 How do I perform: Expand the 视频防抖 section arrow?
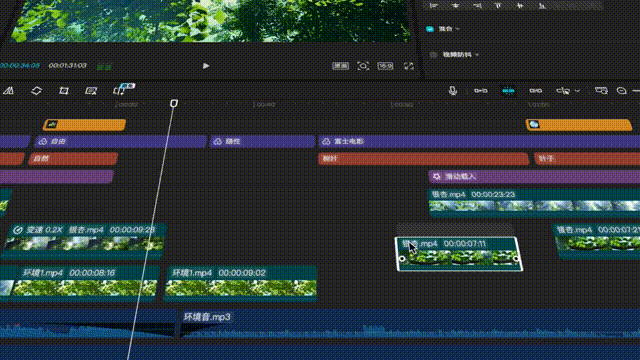click(477, 55)
